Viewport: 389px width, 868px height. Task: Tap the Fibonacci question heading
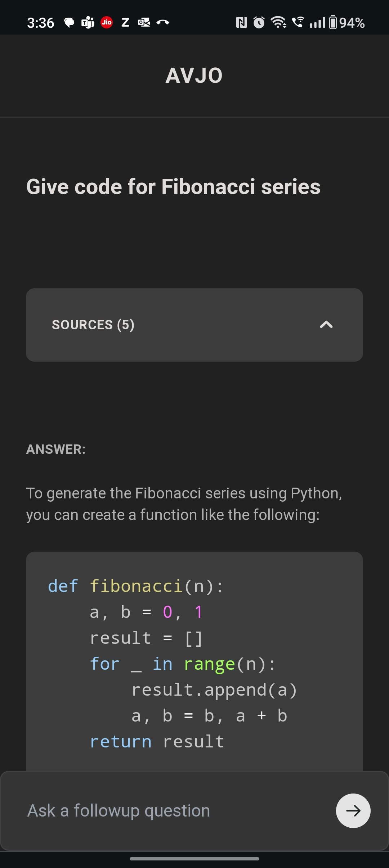click(x=173, y=186)
